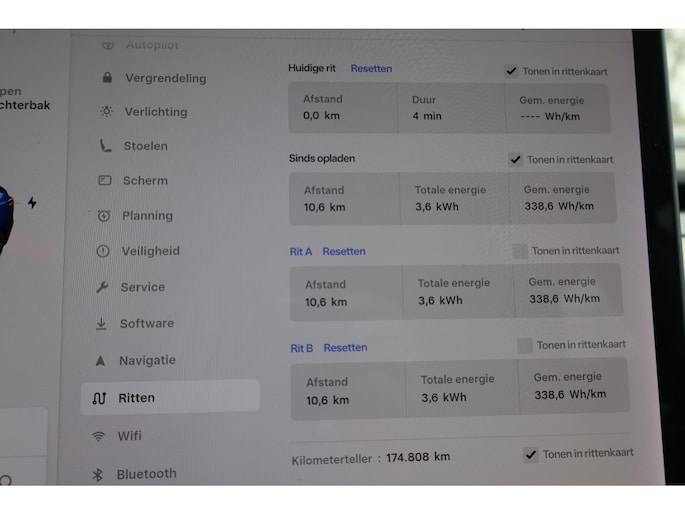Tap the arrow icon beside Navigatie

(100, 361)
